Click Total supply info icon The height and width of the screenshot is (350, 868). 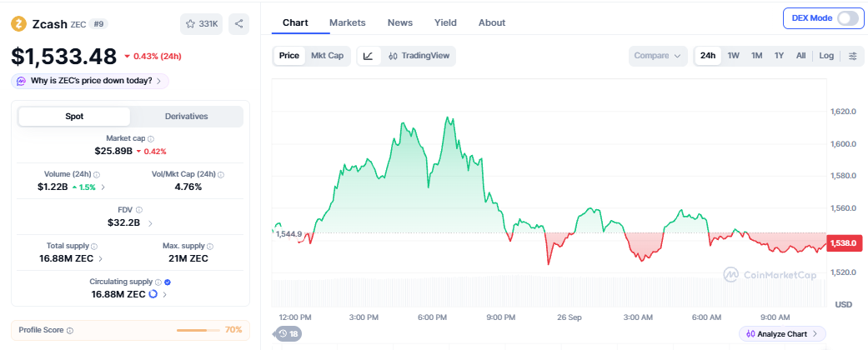click(94, 246)
